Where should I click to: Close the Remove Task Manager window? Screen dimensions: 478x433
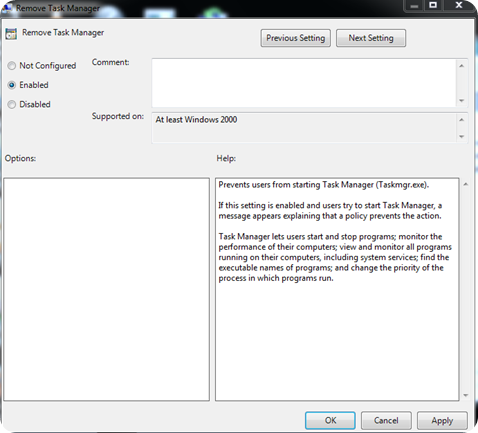tap(459, 5)
